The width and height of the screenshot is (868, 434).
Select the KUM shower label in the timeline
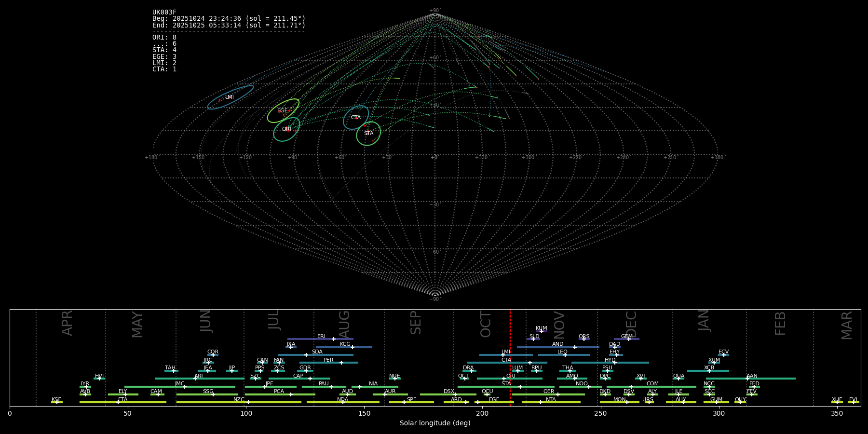(542, 328)
